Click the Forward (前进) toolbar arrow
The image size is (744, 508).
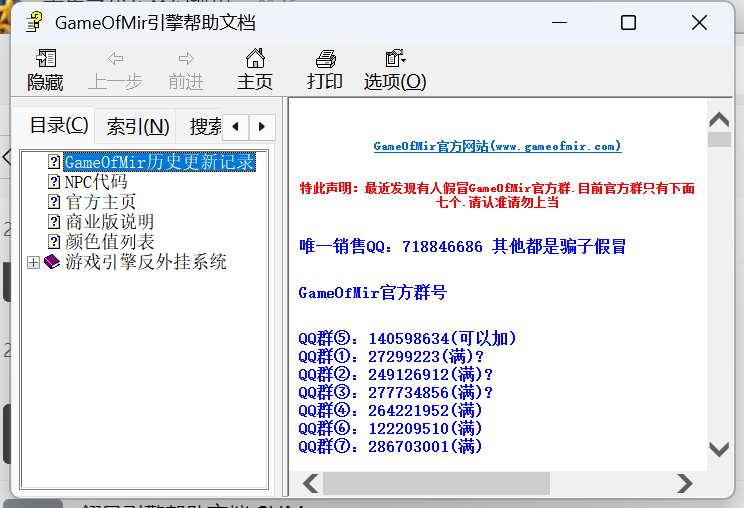[x=186, y=59]
